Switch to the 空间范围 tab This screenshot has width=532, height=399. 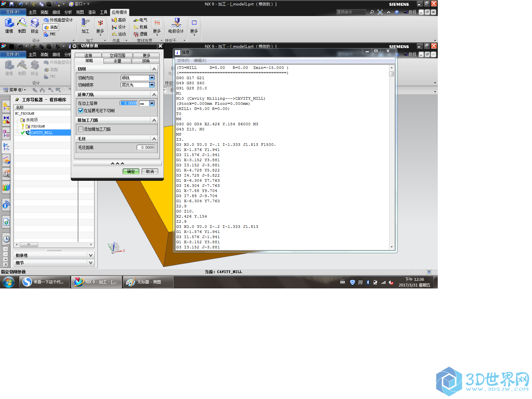(x=117, y=55)
